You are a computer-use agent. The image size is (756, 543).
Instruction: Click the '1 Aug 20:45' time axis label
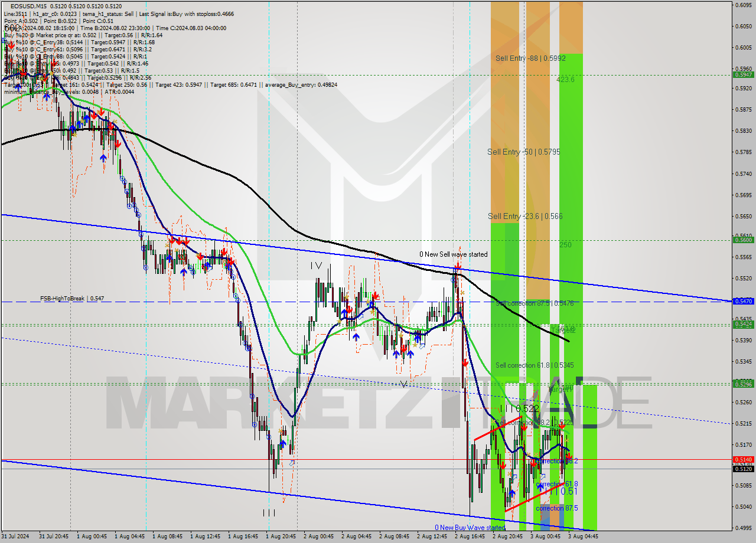coord(281,537)
